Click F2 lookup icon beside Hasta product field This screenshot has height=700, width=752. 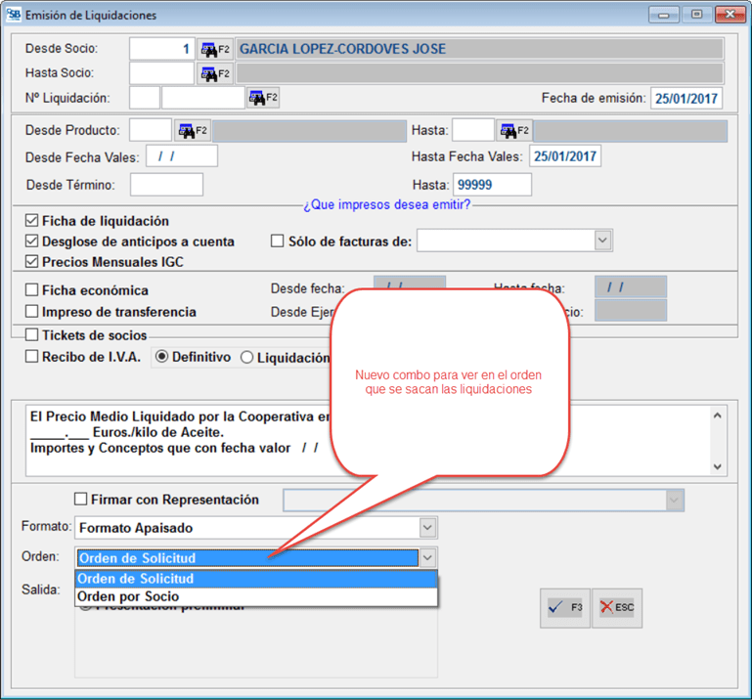point(514,131)
